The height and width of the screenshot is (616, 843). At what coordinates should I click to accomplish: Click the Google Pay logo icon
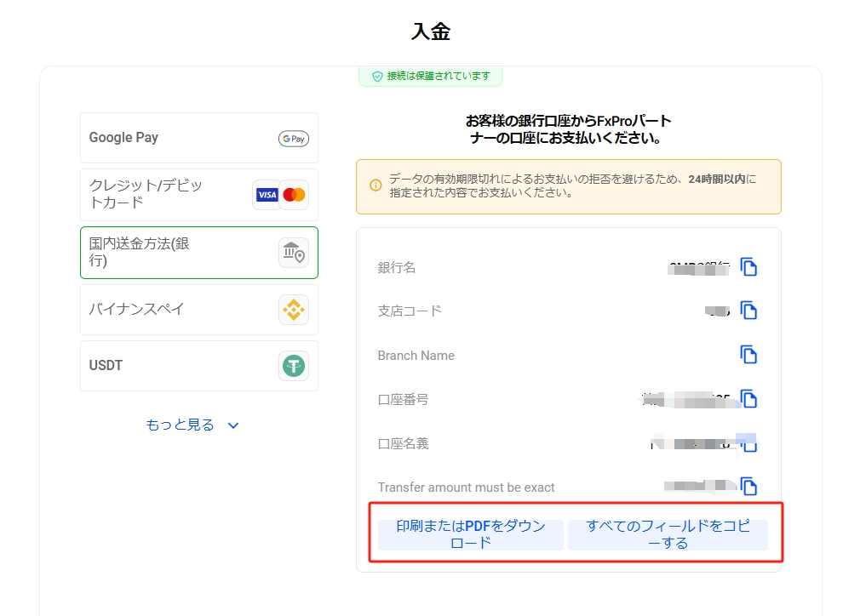point(293,139)
